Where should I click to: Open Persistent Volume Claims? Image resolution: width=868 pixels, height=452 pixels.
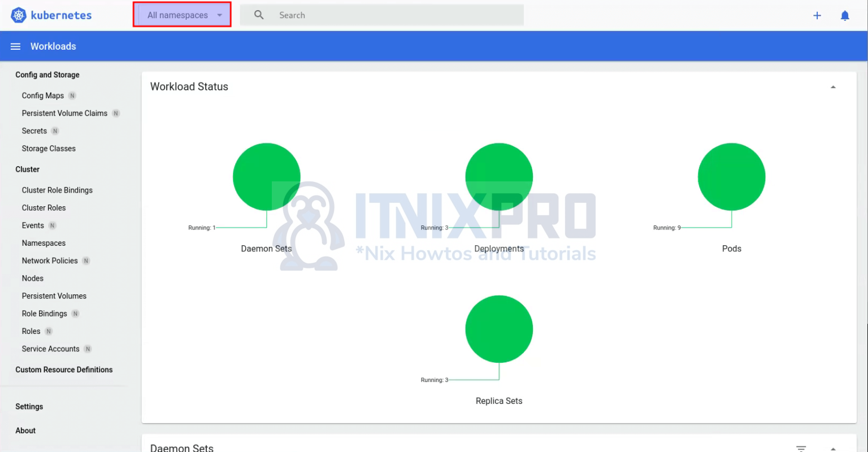click(x=65, y=113)
